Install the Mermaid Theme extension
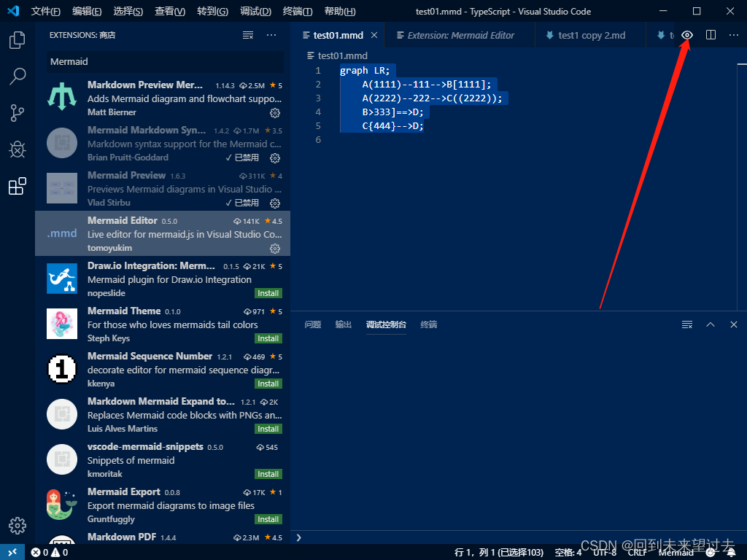This screenshot has width=747, height=560. click(x=268, y=338)
